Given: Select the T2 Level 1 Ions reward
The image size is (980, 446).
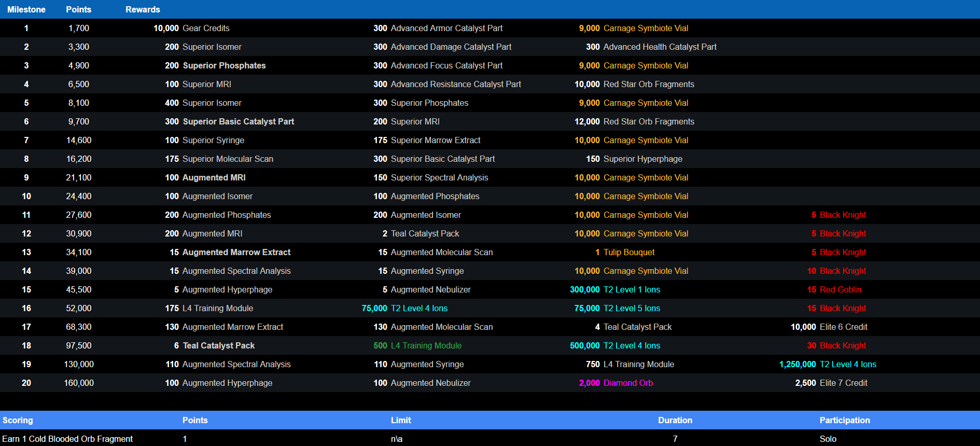Looking at the screenshot, I should click(632, 289).
